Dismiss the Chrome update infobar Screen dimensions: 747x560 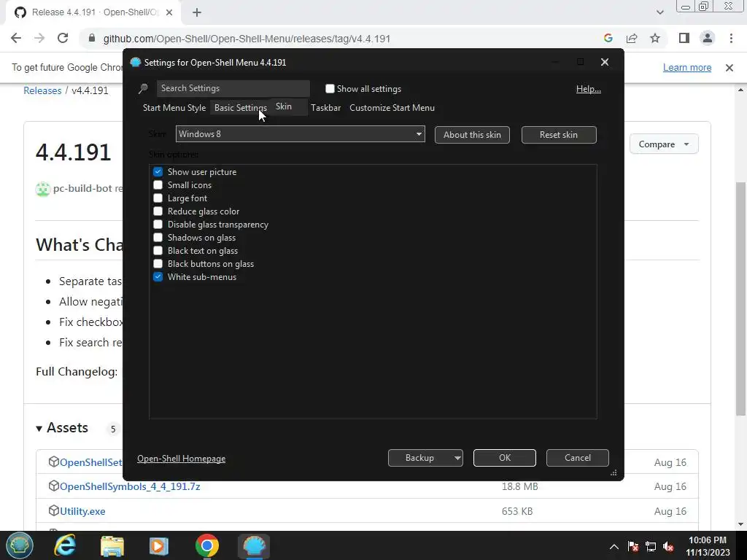(x=729, y=68)
